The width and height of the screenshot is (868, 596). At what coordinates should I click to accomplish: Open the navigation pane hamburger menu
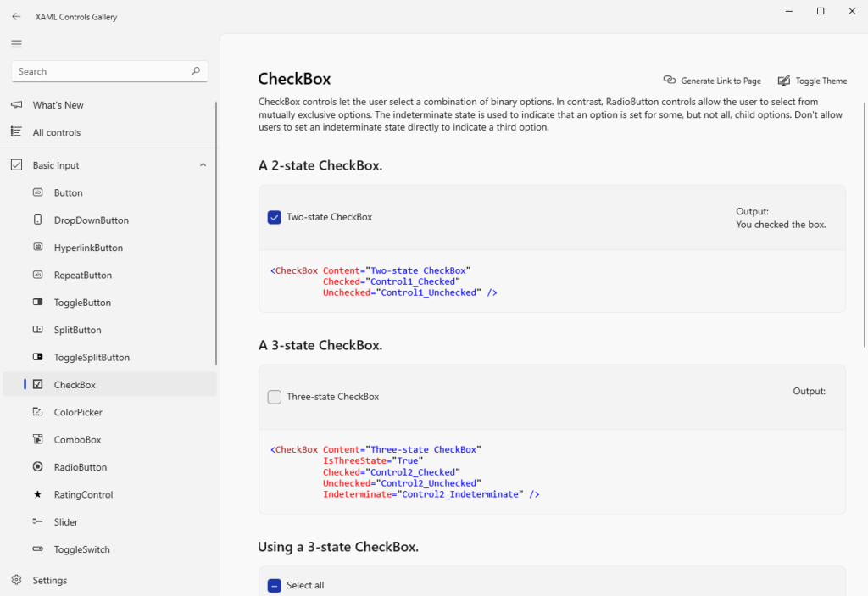(16, 43)
